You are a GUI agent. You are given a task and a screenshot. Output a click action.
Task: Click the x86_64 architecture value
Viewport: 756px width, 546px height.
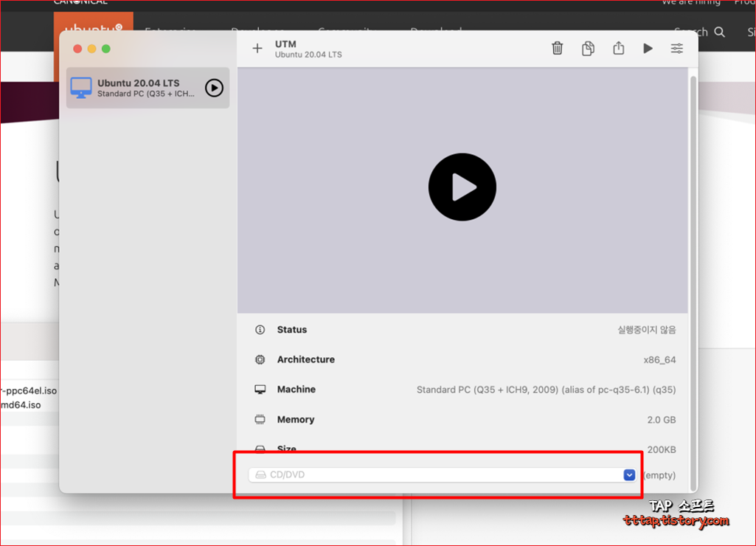click(x=659, y=360)
